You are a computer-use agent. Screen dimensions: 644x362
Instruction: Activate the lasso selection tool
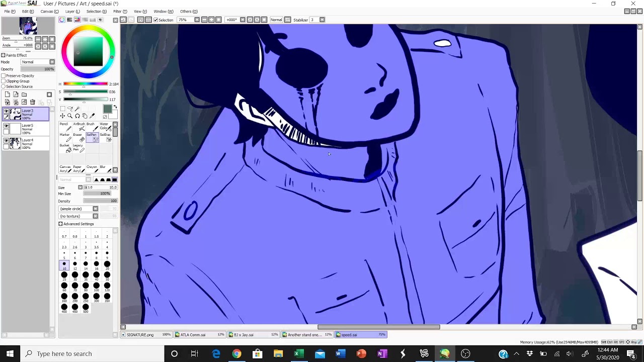click(x=70, y=109)
